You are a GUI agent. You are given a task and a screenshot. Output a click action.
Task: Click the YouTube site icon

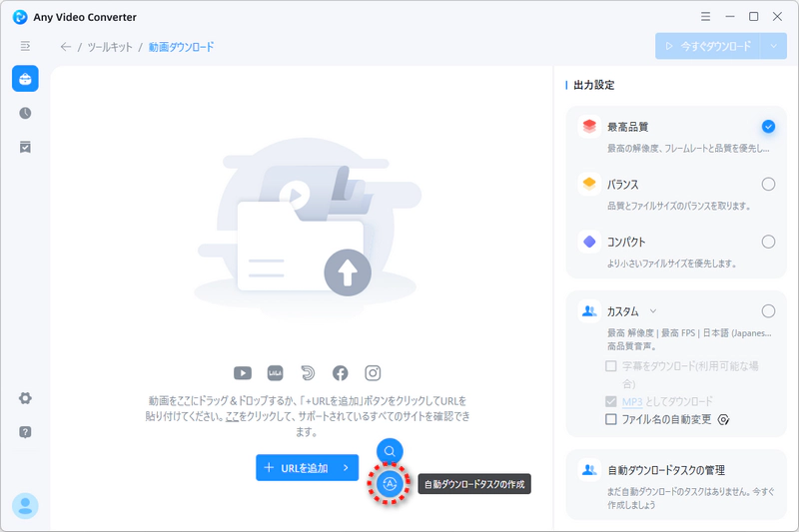tap(243, 373)
